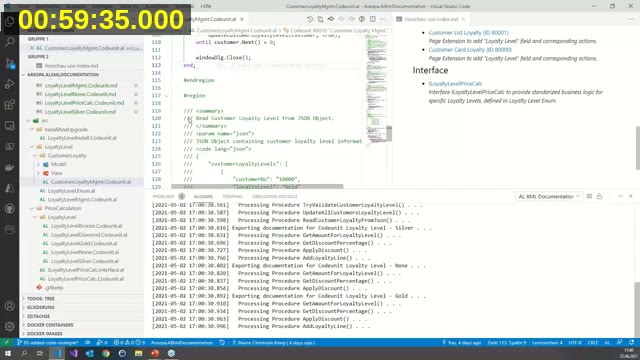Switch to the PROBLEME panel tab
Screen dimensions: 640x360
point(163,196)
